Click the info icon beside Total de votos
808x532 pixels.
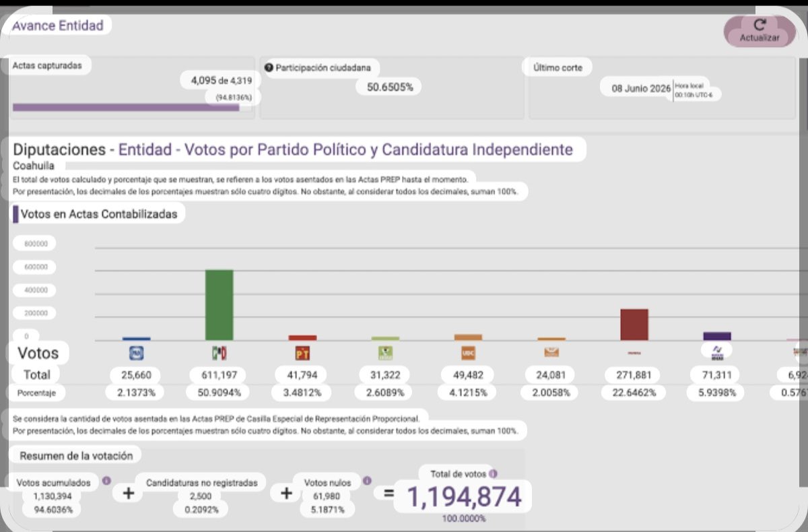coord(492,474)
